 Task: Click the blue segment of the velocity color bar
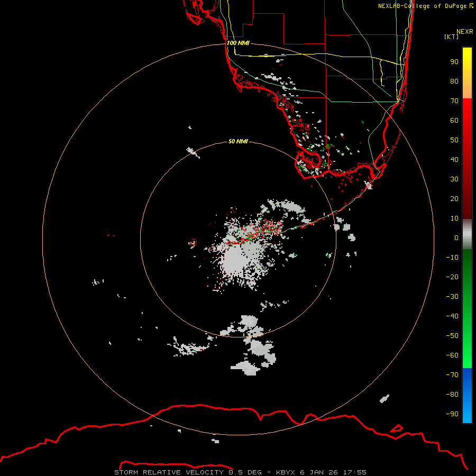[x=467, y=396]
